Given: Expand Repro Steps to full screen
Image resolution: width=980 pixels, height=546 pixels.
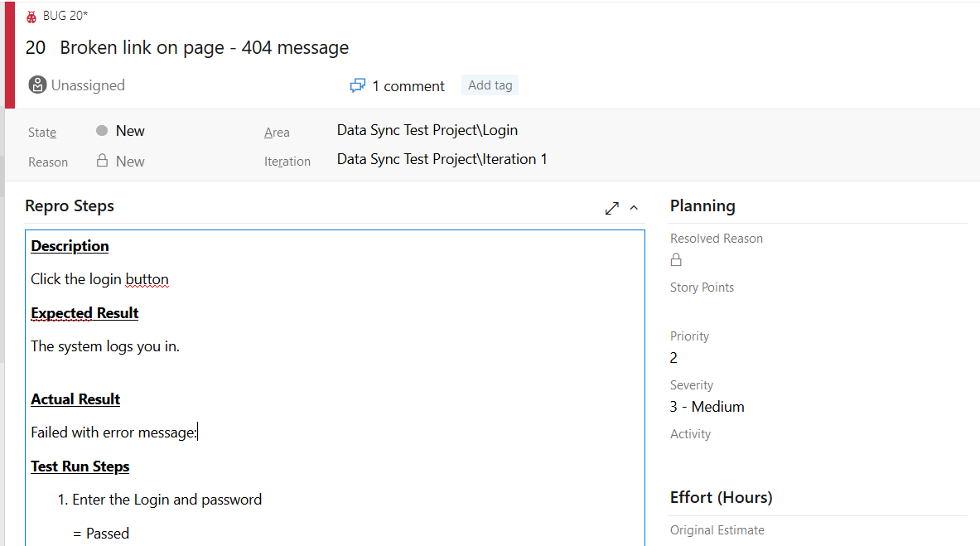Looking at the screenshot, I should click(612, 208).
